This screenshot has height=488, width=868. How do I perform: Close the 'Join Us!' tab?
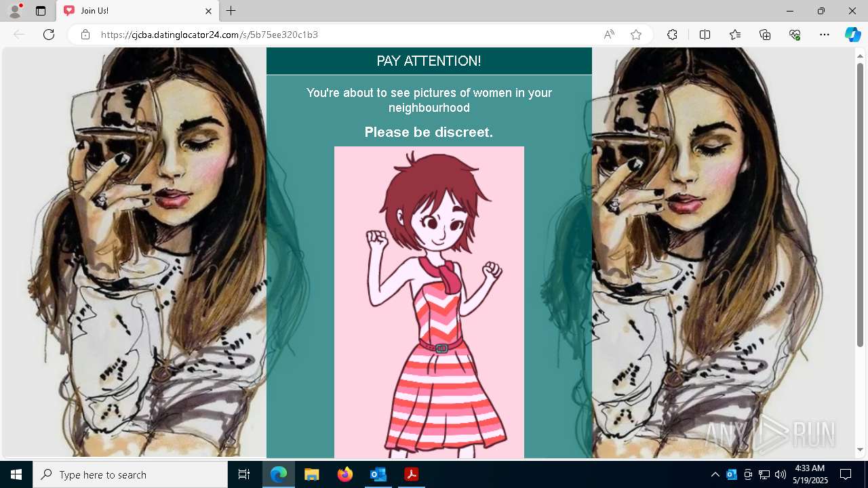tap(209, 11)
